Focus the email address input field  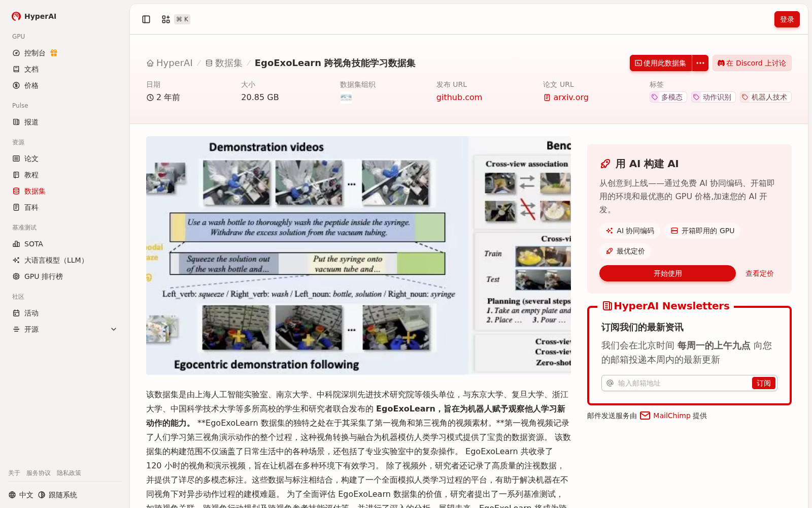click(683, 383)
